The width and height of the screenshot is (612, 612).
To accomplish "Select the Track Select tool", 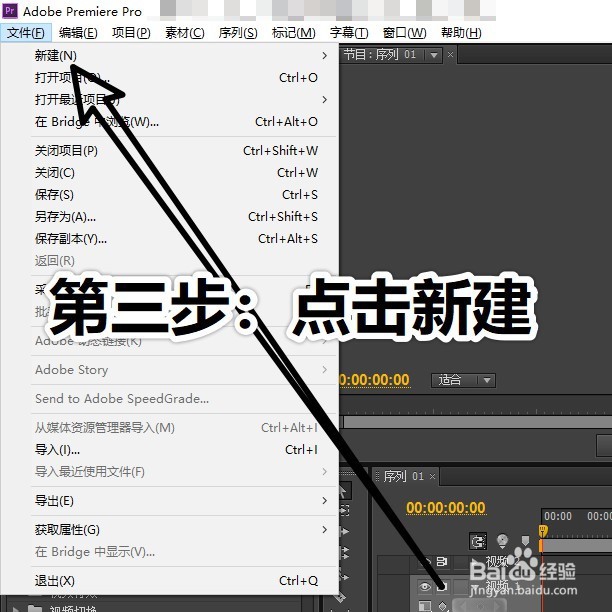I will [345, 509].
